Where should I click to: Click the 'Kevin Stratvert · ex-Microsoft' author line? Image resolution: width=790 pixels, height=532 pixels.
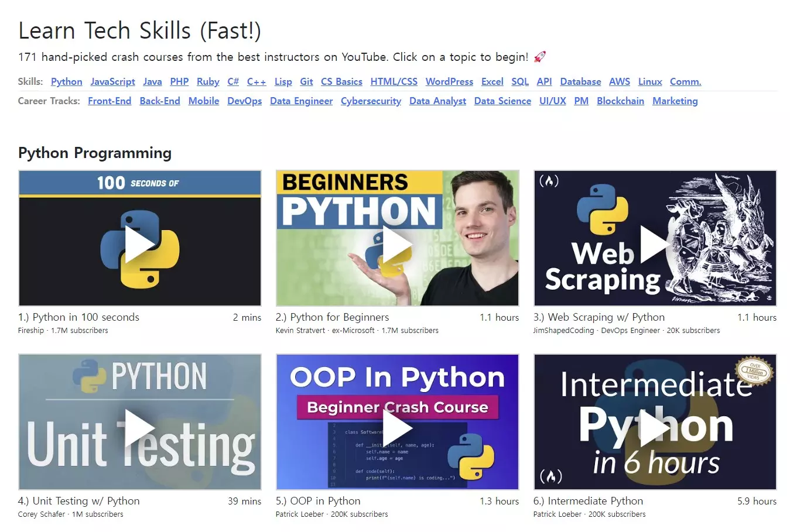click(x=357, y=331)
